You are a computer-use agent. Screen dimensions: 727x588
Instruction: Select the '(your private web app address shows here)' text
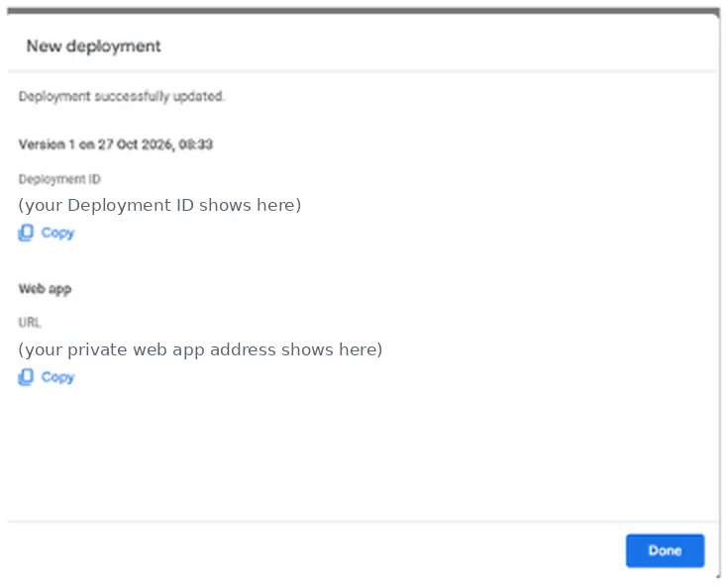click(200, 349)
